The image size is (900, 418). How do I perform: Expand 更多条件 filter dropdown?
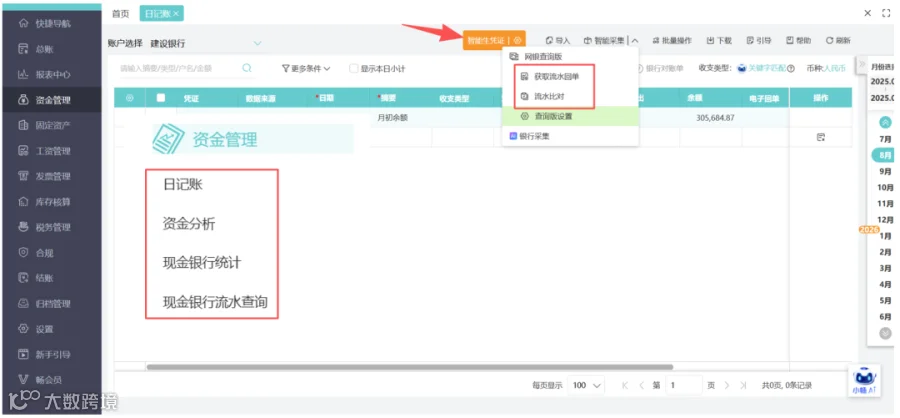[x=306, y=68]
